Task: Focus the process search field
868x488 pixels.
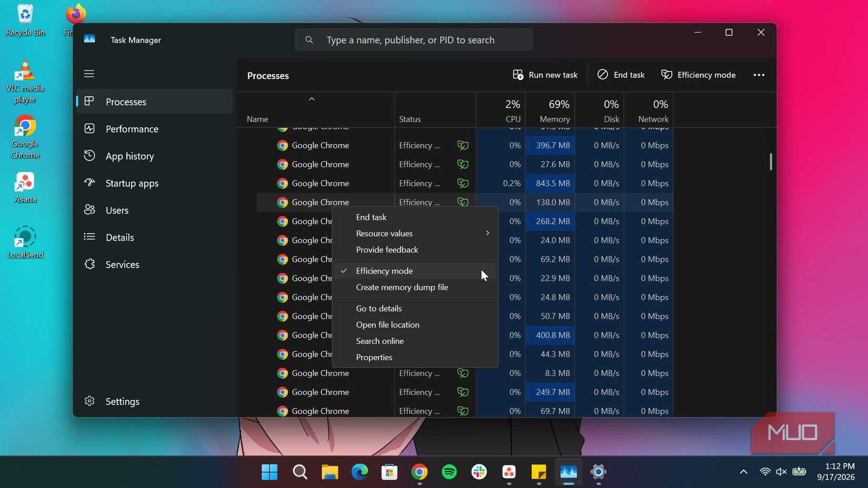Action: [x=413, y=40]
